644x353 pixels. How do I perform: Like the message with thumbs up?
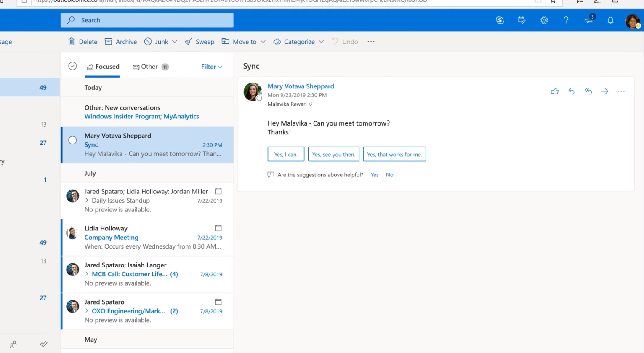point(554,91)
